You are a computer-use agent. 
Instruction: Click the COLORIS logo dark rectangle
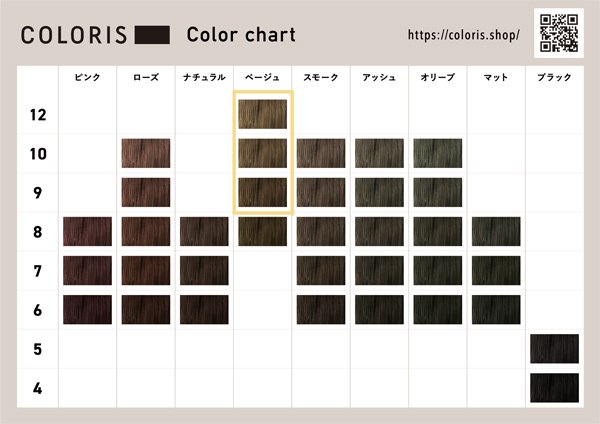tap(152, 35)
